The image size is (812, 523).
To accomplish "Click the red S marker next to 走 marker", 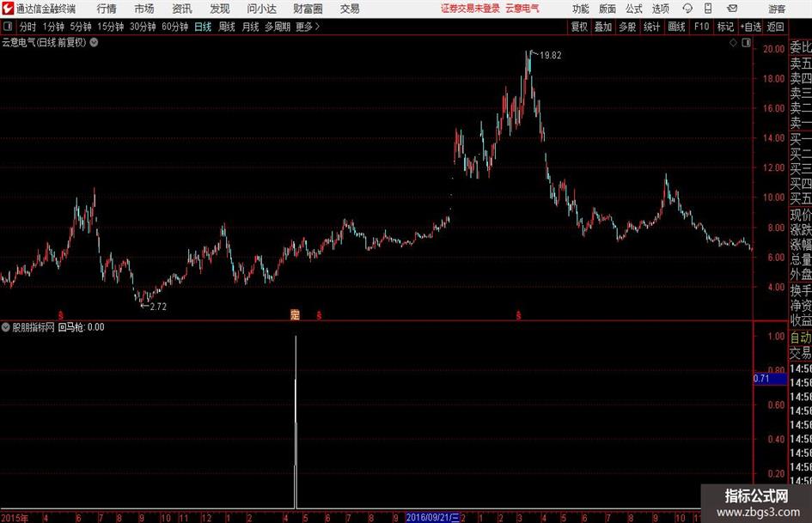I will pos(319,315).
